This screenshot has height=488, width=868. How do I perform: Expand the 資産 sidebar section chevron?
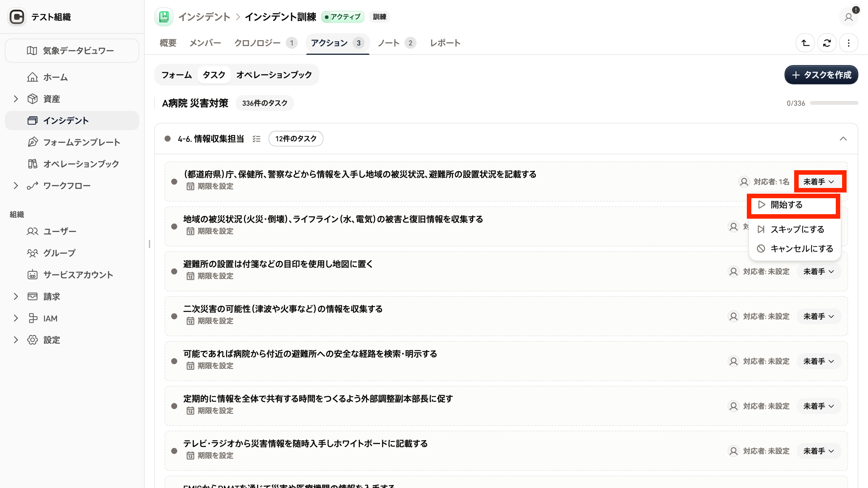(15, 99)
